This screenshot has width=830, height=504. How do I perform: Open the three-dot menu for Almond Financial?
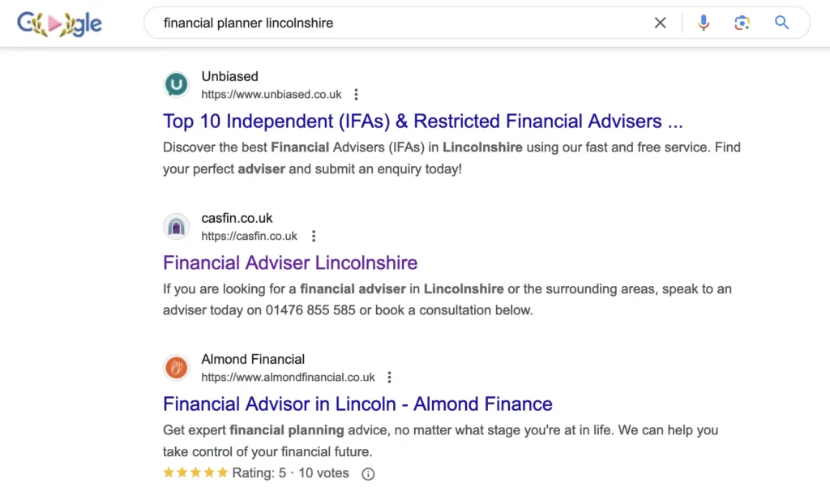(390, 377)
